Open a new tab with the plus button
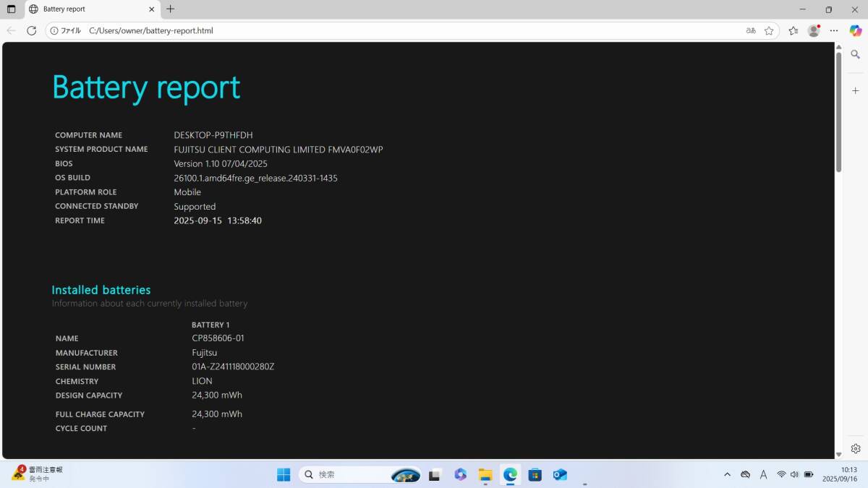Screen dimensions: 868x488 pyautogui.click(x=169, y=9)
